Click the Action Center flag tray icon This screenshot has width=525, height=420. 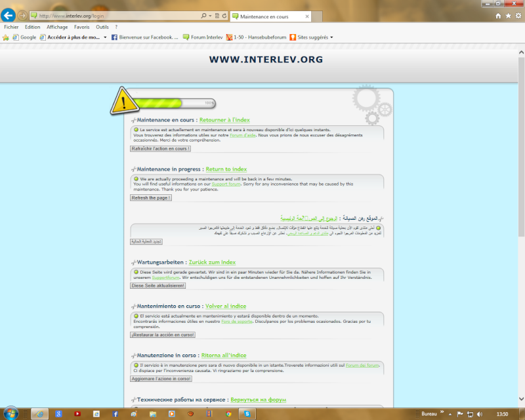[x=460, y=414]
